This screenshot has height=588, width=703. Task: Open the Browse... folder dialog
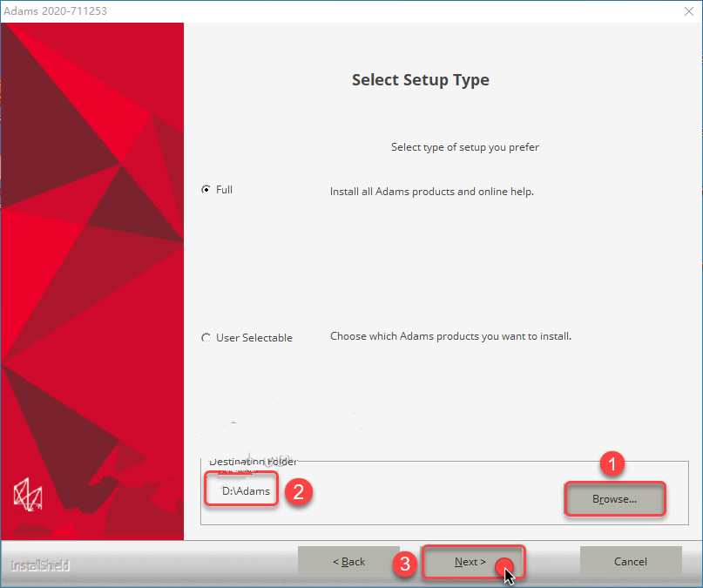615,499
